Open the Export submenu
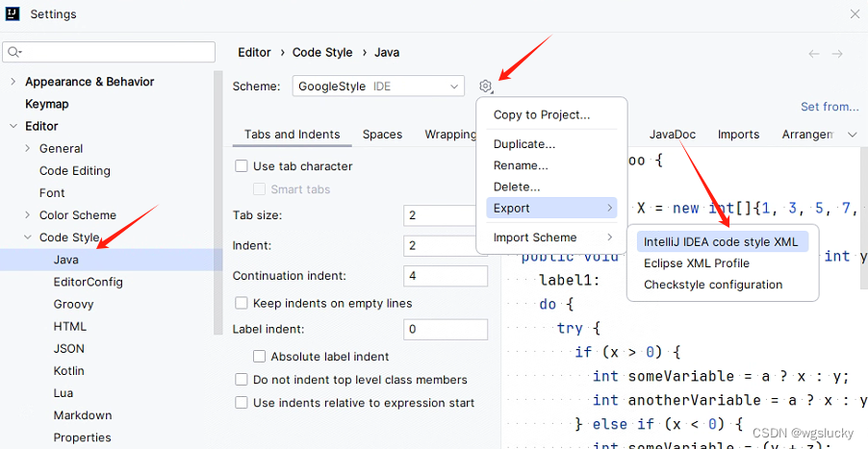Screen dimensions: 868x449 coord(552,208)
